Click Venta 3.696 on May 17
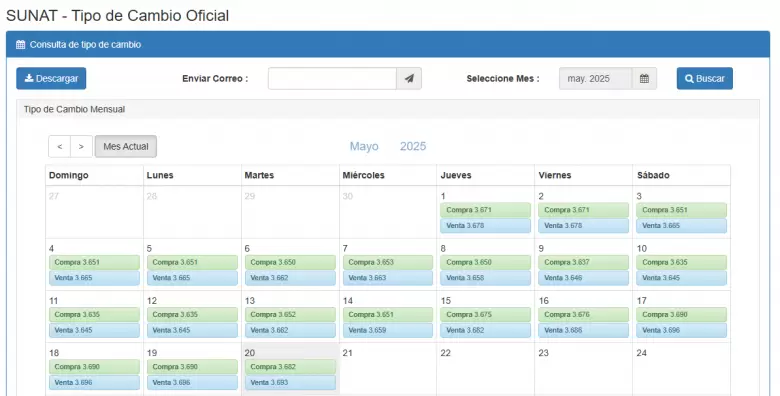The width and height of the screenshot is (780, 396). [682, 330]
